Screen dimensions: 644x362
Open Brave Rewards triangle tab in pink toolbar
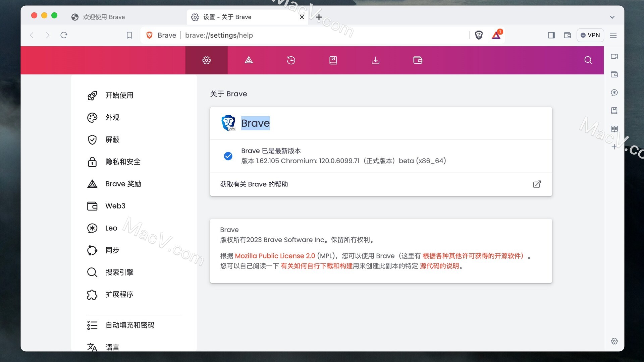tap(249, 60)
